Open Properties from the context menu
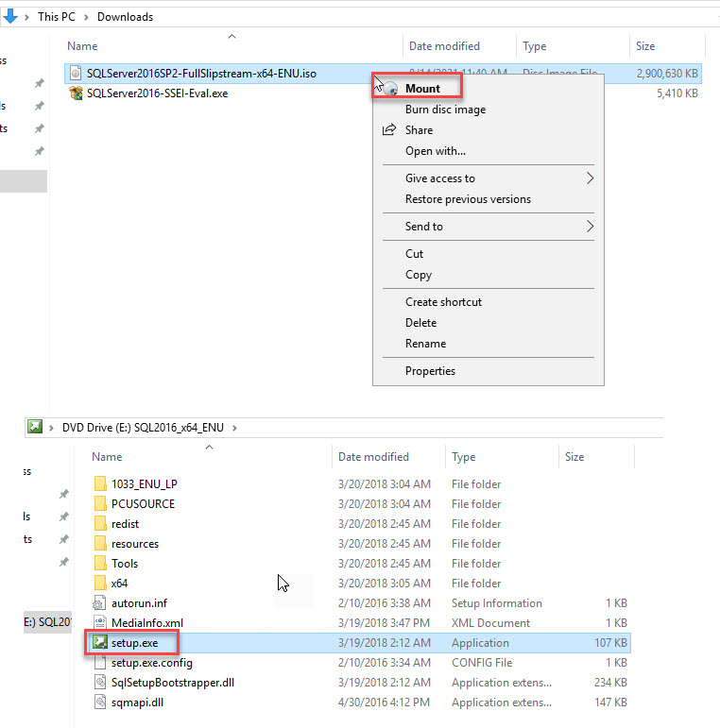Screen dimensions: 720x728 click(430, 371)
